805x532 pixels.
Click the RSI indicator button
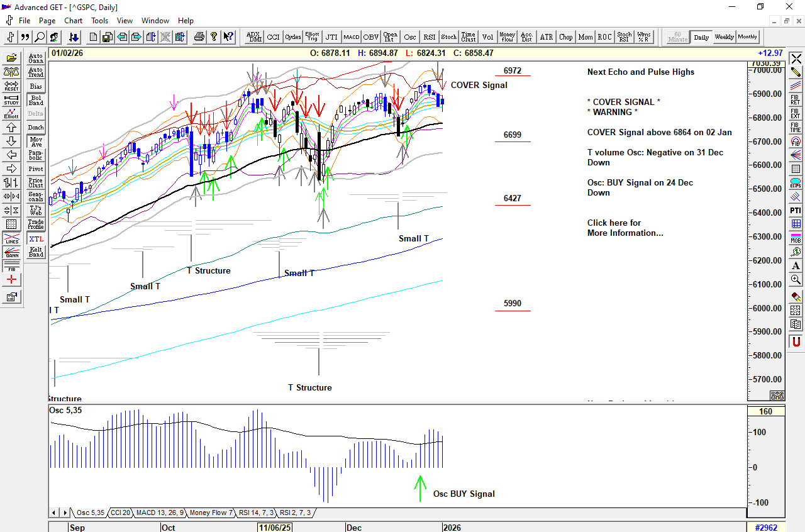[x=430, y=37]
